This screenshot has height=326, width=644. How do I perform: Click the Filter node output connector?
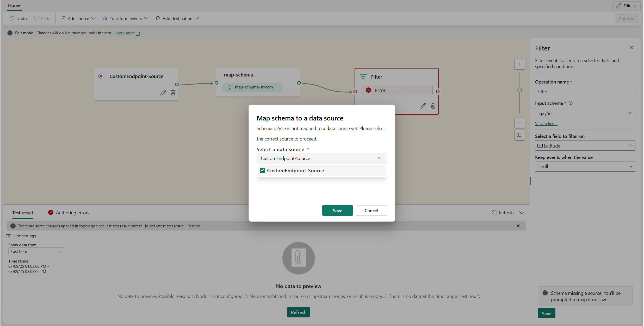[x=438, y=92]
